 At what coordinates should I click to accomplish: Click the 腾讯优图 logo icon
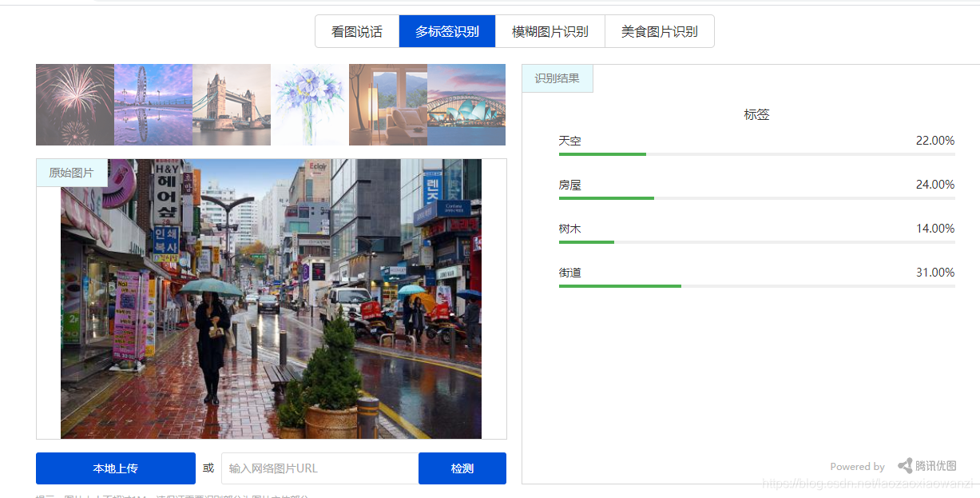point(905,466)
